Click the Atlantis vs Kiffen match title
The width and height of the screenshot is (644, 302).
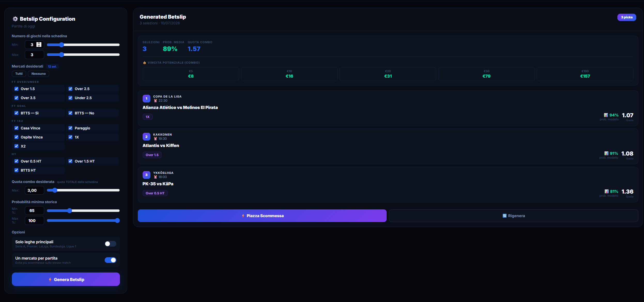(x=161, y=146)
